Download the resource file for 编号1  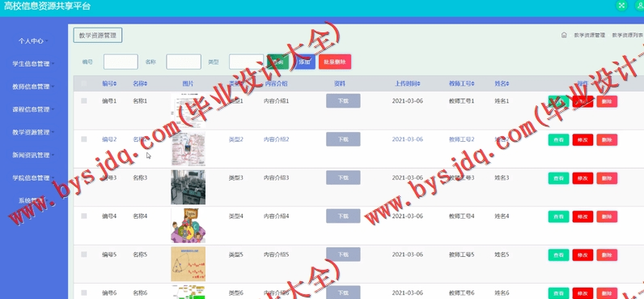[x=343, y=100]
